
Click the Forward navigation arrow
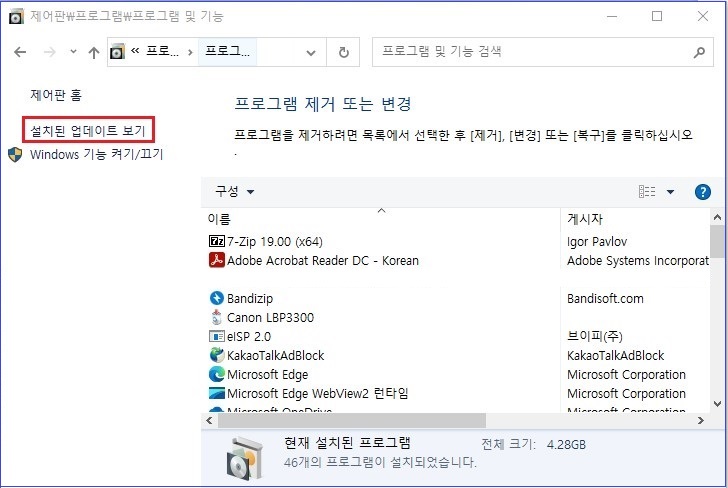pyautogui.click(x=49, y=52)
